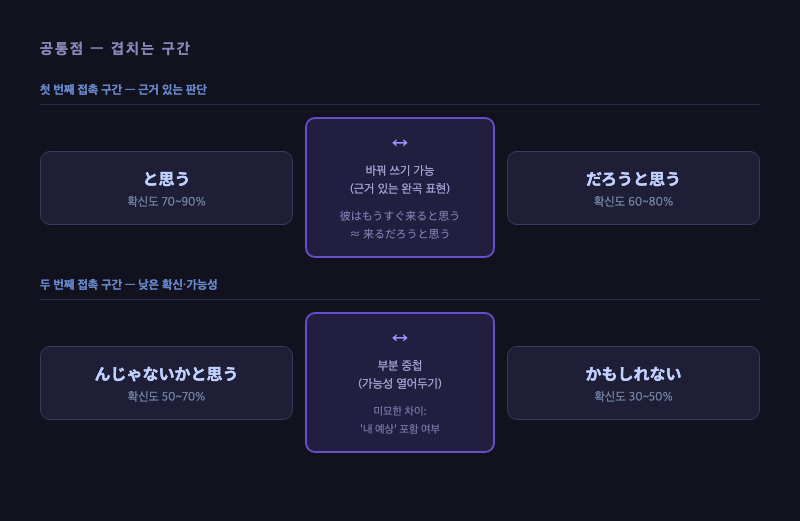
Task: Click the example sentence 彼はもうすぐ来ると思う
Action: click(399, 216)
